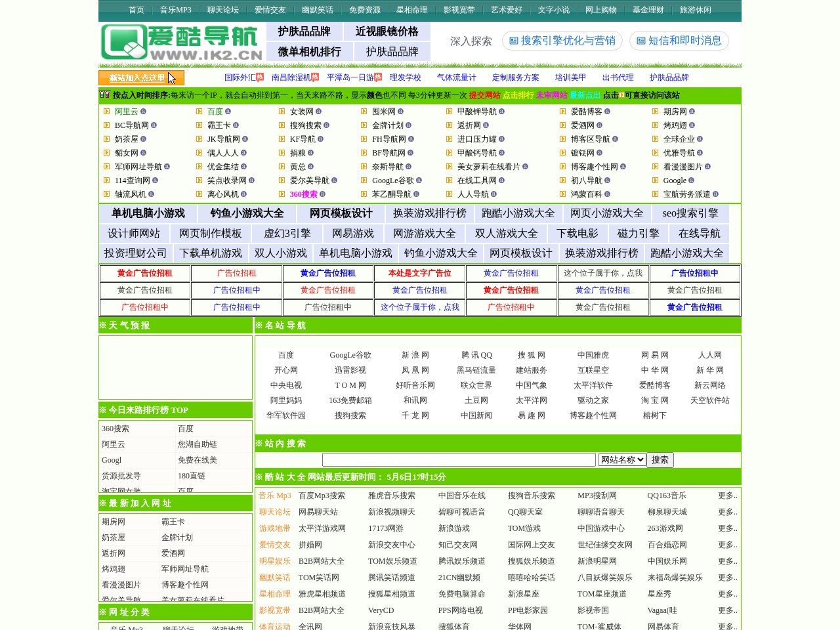This screenshot has width=840, height=630.
Task: Open 音乐MP3 in top navigation
Action: click(x=176, y=10)
